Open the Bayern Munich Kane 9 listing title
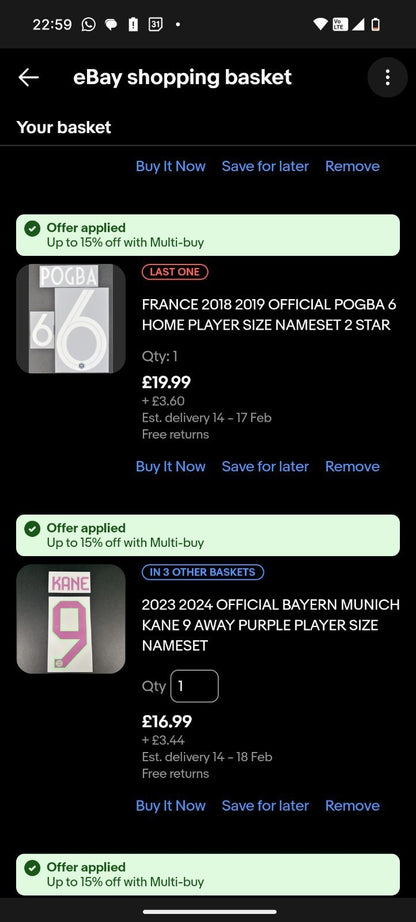416x922 pixels. click(x=271, y=625)
